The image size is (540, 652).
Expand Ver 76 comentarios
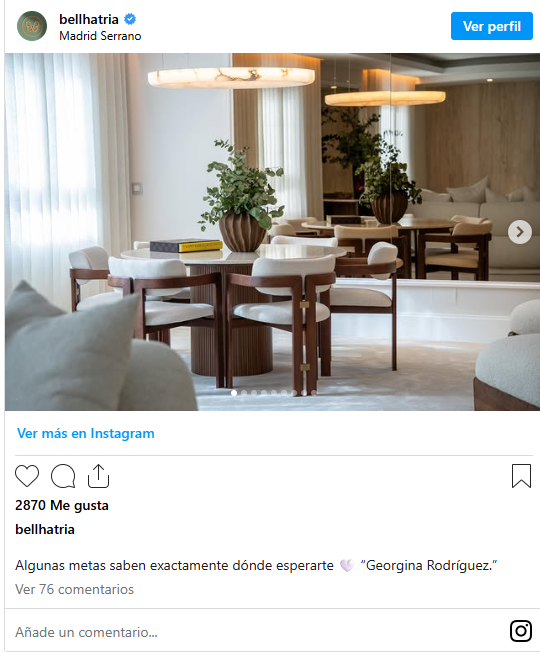click(x=74, y=589)
